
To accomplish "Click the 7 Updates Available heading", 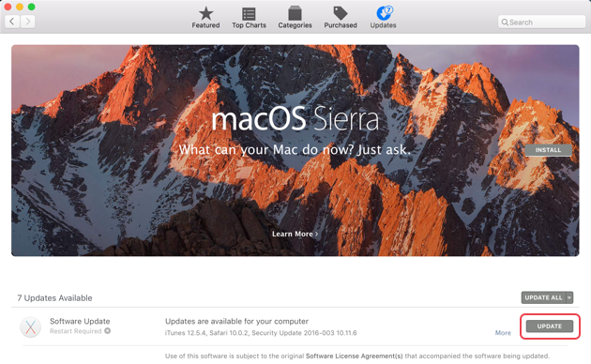I will (x=54, y=298).
